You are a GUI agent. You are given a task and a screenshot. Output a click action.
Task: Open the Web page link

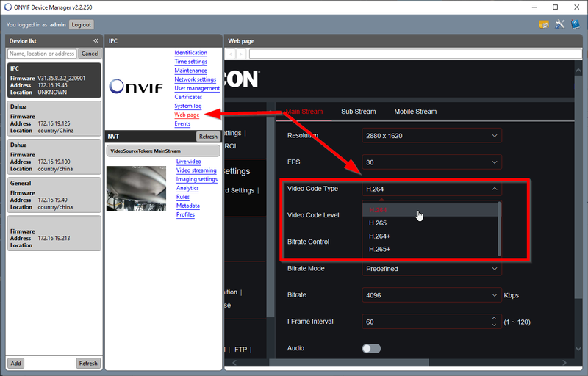pos(187,115)
